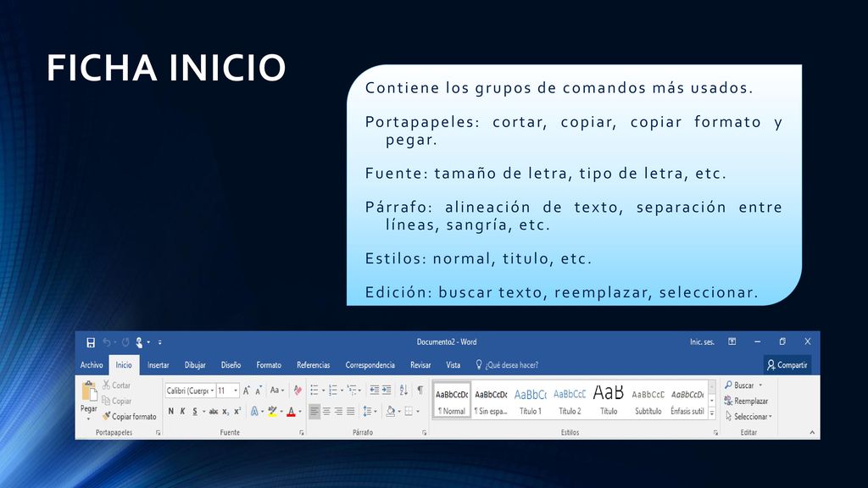Click Buscar magnifier in Editar group

740,385
